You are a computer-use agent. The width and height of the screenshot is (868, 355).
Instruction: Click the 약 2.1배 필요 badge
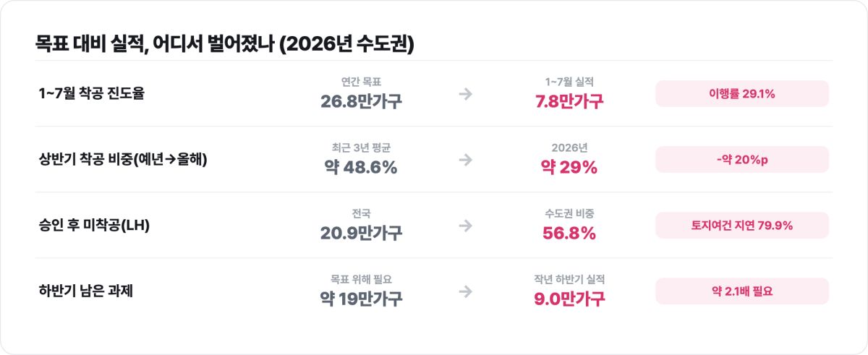(742, 291)
